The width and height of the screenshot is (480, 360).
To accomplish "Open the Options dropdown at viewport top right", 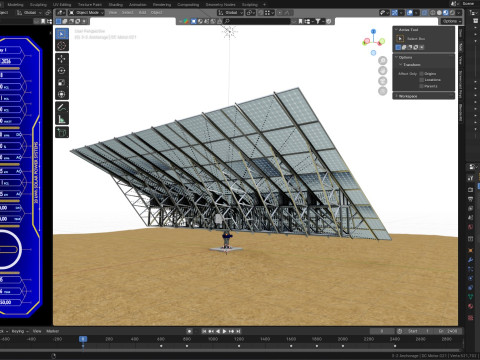I will 452,21.
